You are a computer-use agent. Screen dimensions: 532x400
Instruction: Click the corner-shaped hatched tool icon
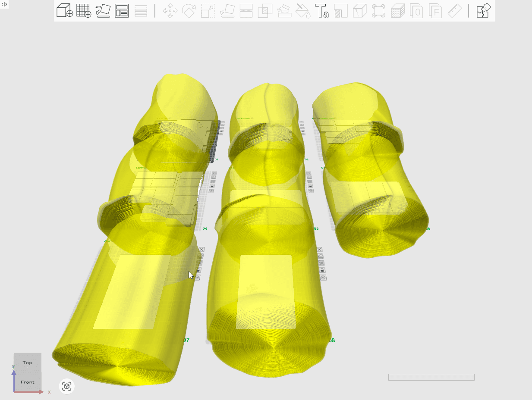(341, 11)
